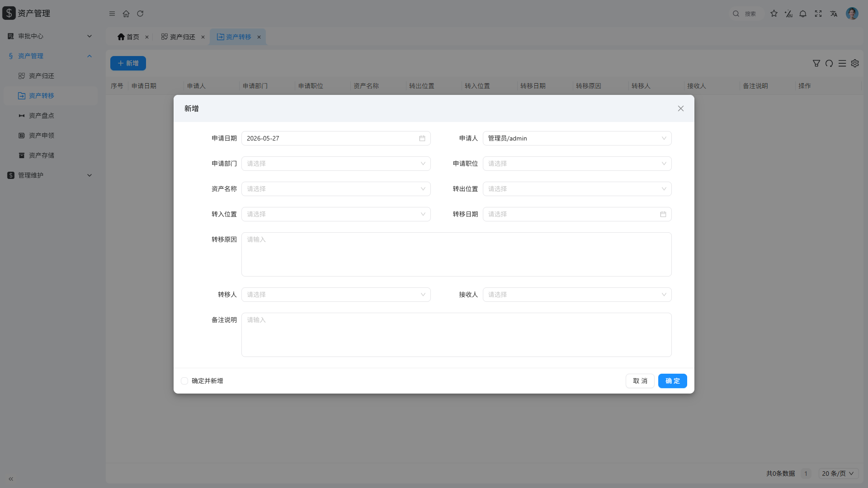The width and height of the screenshot is (868, 488).
Task: Open the 转移人 dropdown
Action: coord(336,295)
